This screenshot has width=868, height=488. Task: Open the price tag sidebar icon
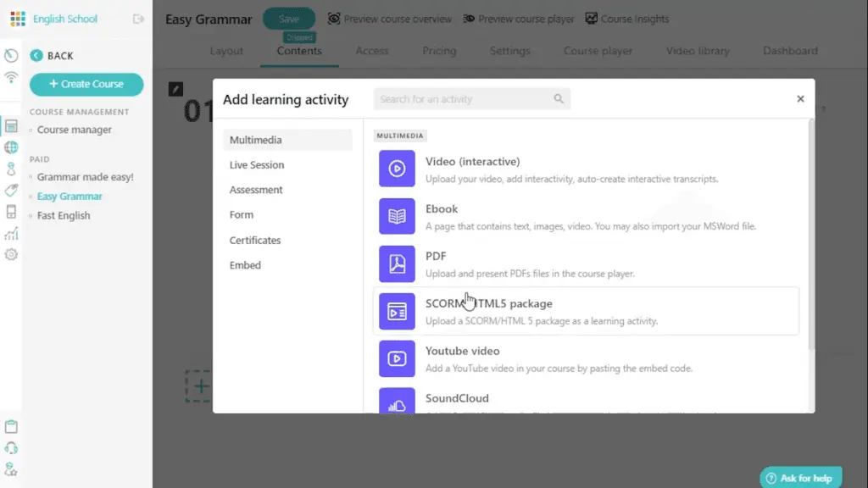pyautogui.click(x=11, y=191)
